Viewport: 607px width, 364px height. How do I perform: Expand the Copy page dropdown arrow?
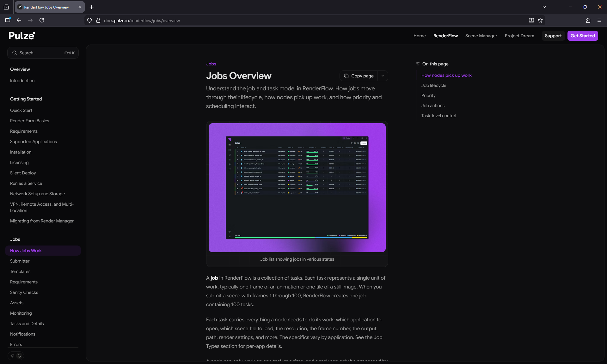point(383,76)
